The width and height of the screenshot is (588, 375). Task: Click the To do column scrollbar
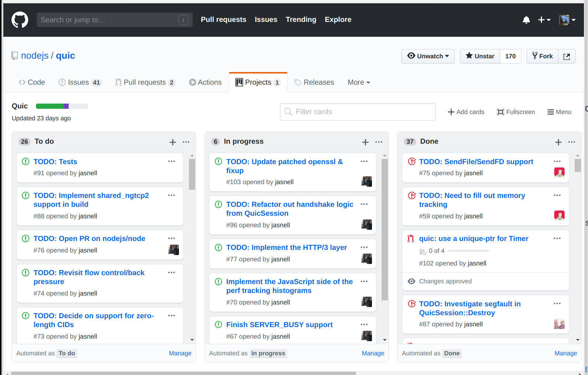pyautogui.click(x=192, y=174)
